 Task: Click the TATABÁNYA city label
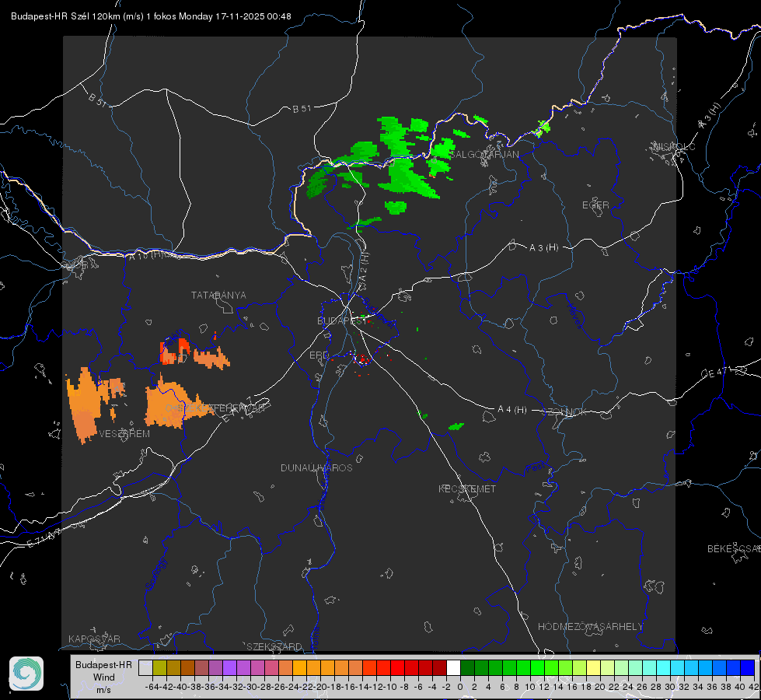218,295
